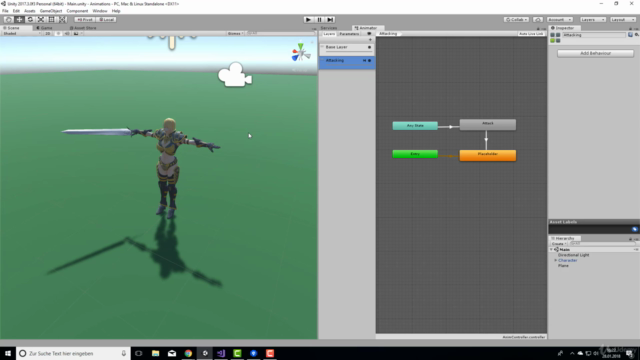Select the Inspector tab
Screen dimensions: 640x360
(563, 28)
